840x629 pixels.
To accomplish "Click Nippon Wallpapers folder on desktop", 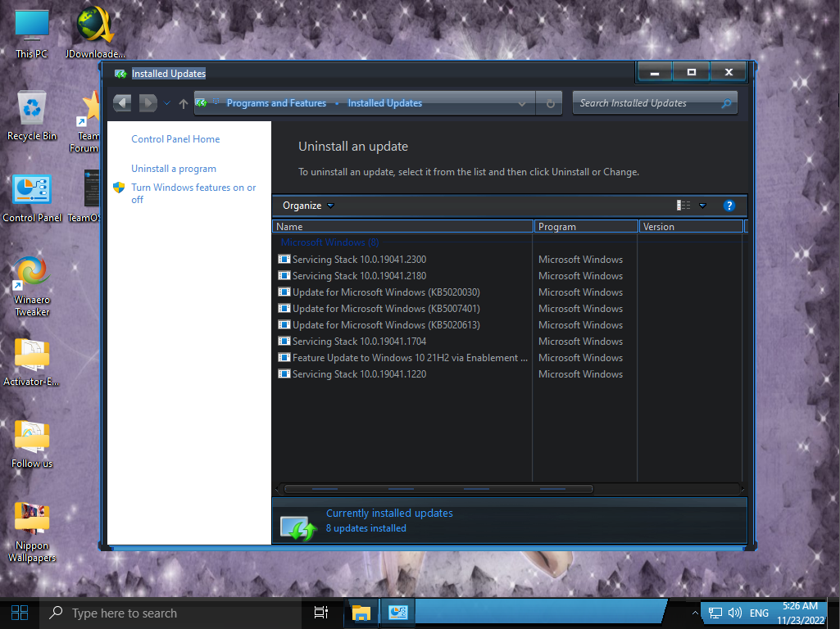I will coord(32,532).
